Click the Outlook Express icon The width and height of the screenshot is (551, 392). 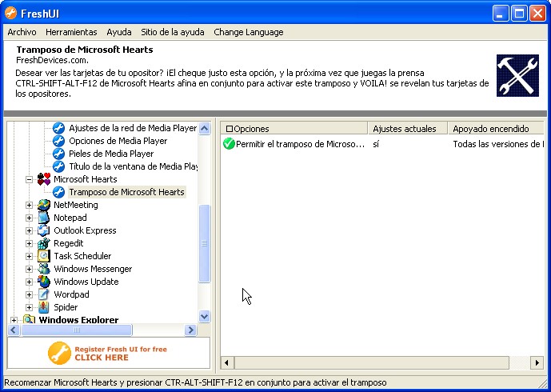(44, 230)
